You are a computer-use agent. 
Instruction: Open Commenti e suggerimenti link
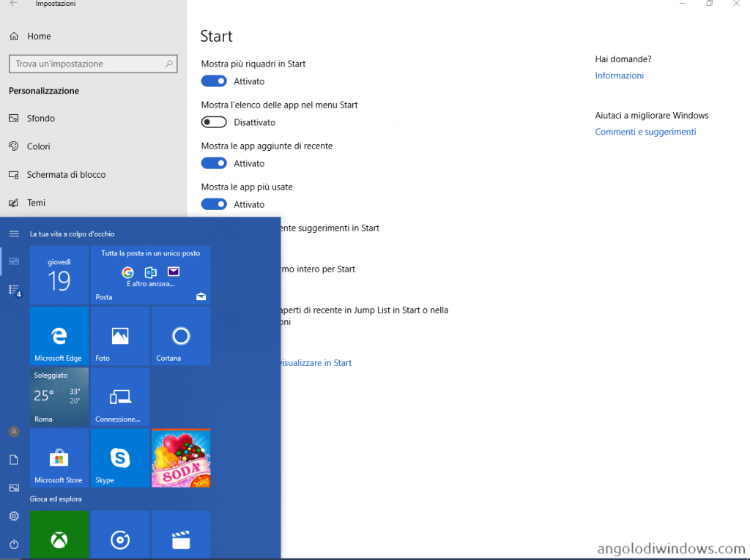pyautogui.click(x=645, y=132)
